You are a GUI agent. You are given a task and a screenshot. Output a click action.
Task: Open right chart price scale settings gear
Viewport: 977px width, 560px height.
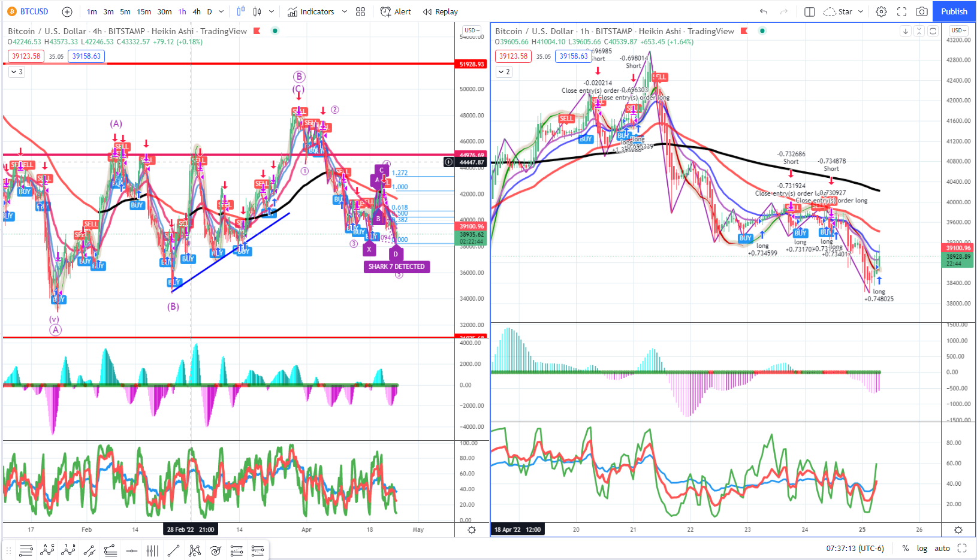click(x=958, y=530)
